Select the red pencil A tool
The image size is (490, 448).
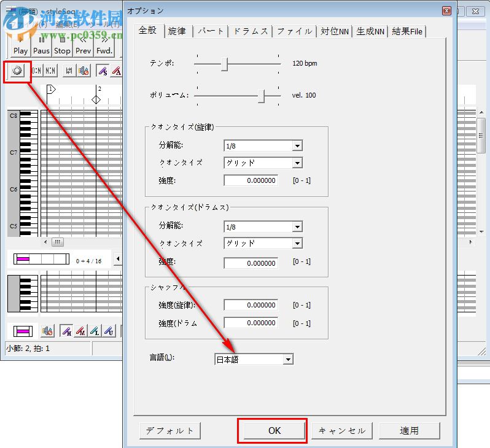pos(116,71)
